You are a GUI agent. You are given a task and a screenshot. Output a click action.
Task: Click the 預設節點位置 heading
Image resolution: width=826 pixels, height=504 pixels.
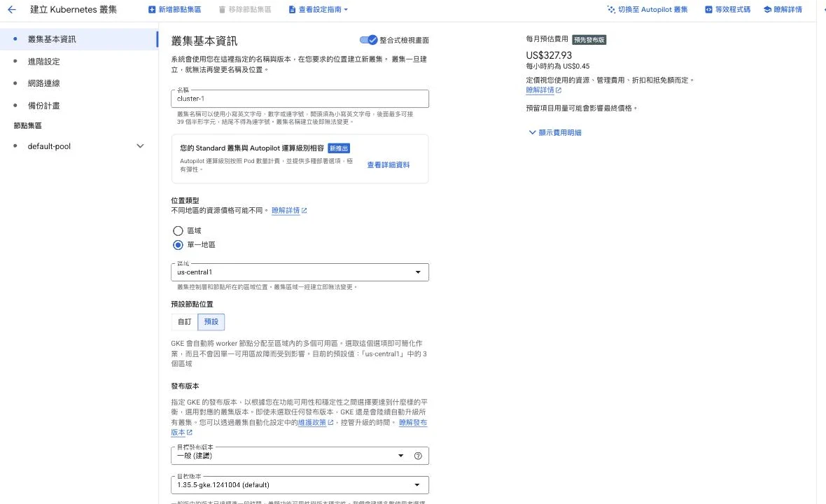click(x=192, y=304)
